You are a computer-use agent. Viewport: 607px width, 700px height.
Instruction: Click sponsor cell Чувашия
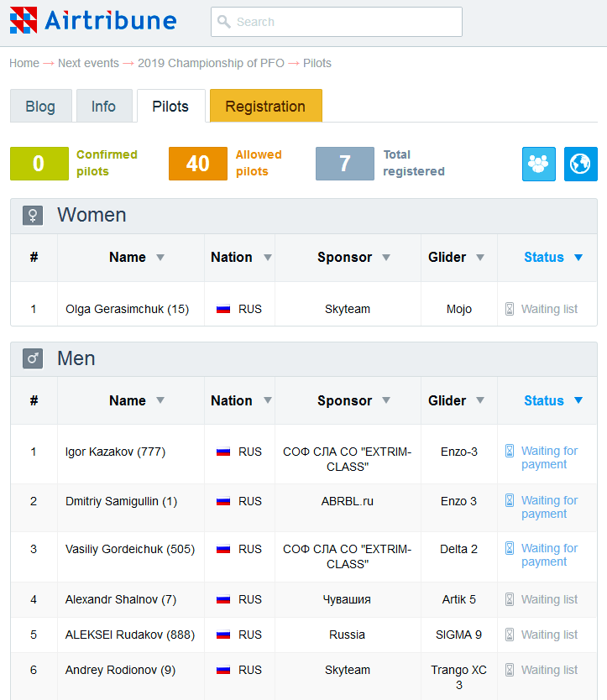click(347, 599)
